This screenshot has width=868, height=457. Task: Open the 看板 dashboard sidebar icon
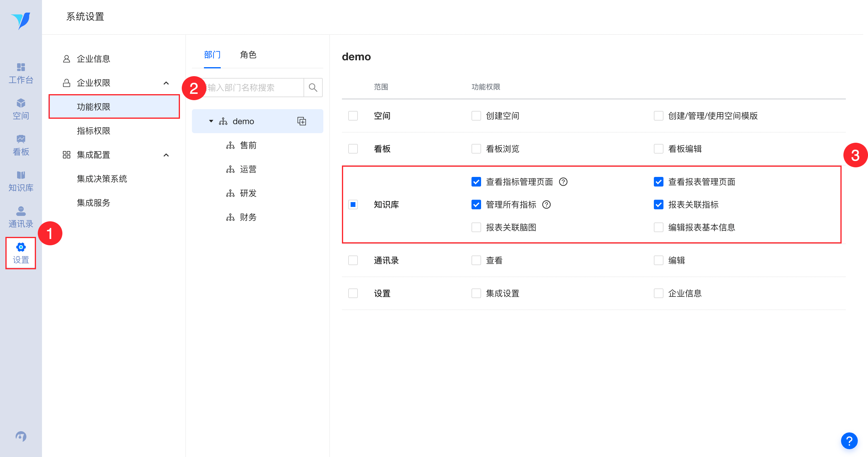[21, 145]
